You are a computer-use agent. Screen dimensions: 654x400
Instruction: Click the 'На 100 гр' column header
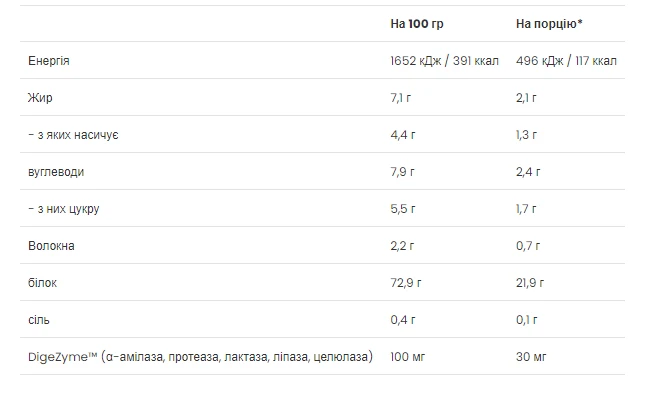coord(417,24)
